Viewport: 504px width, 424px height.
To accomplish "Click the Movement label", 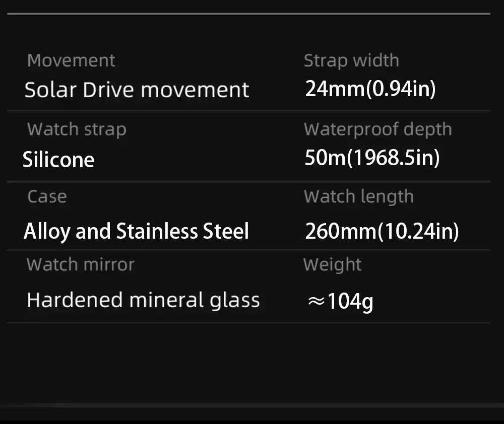I will [x=71, y=60].
